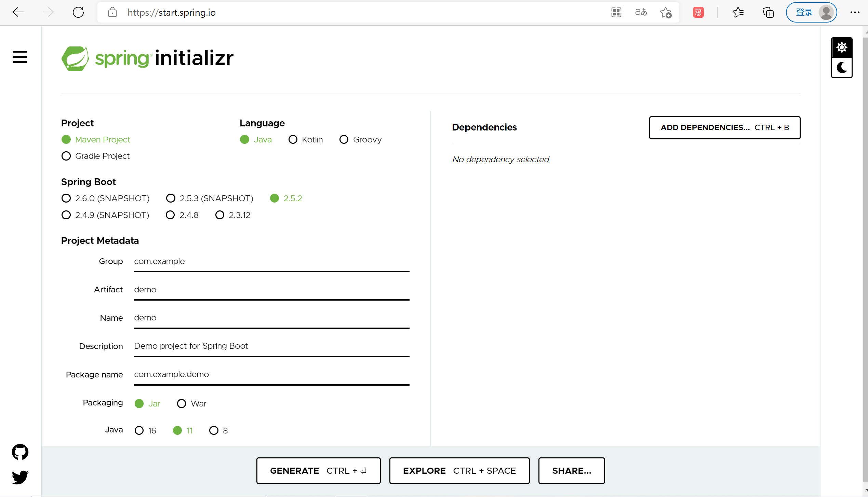This screenshot has height=497, width=868.
Task: Pick Spring Boot version 2.4.8
Action: pyautogui.click(x=170, y=215)
